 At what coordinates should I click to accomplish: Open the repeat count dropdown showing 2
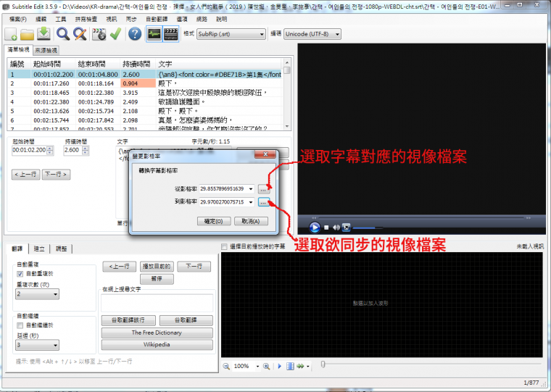(37, 294)
